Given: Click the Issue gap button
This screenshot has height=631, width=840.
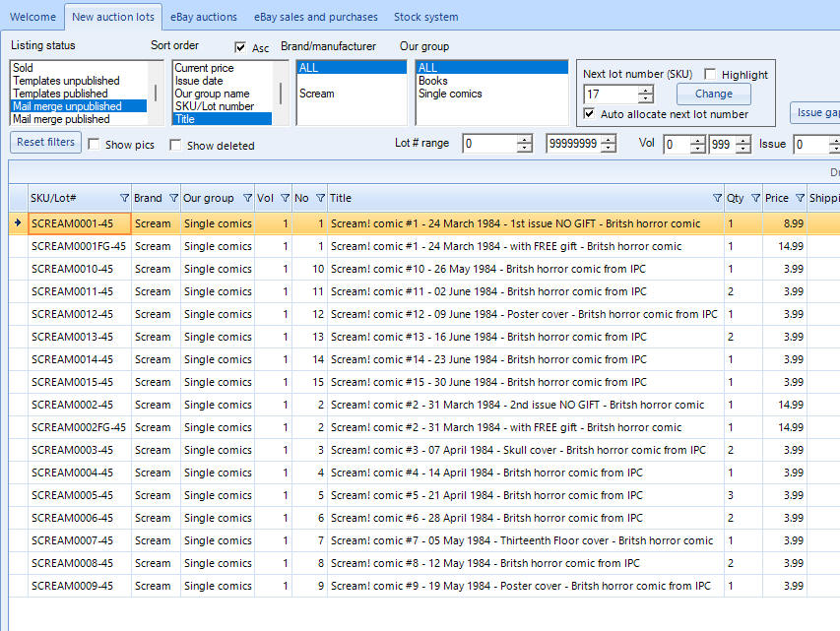Looking at the screenshot, I should click(x=814, y=112).
